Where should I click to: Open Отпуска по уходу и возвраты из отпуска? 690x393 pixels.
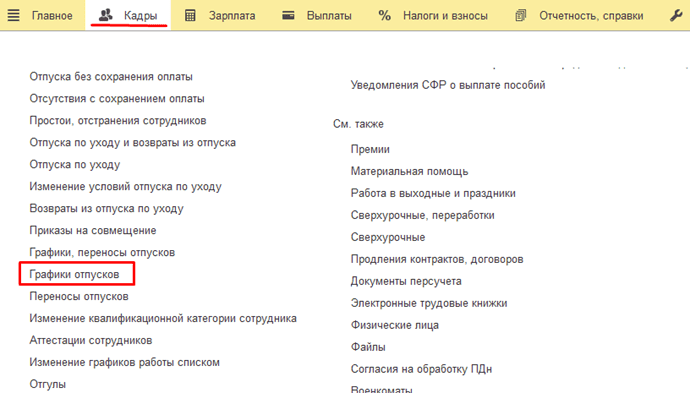point(132,143)
